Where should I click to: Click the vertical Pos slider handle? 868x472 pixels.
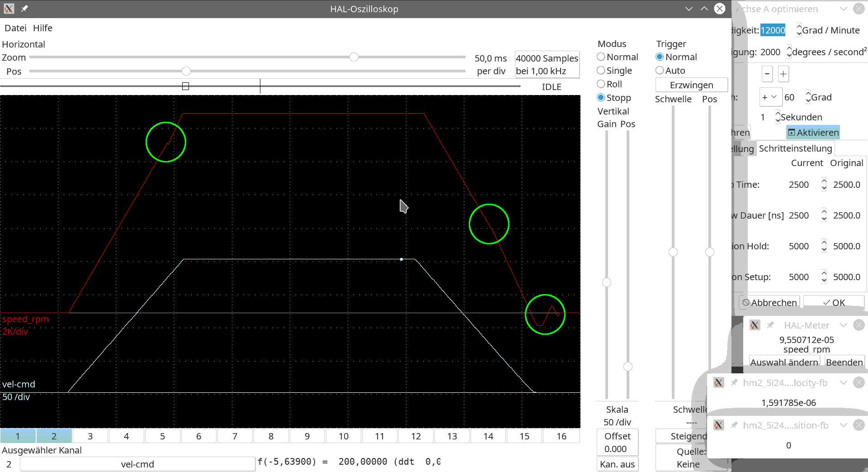628,367
